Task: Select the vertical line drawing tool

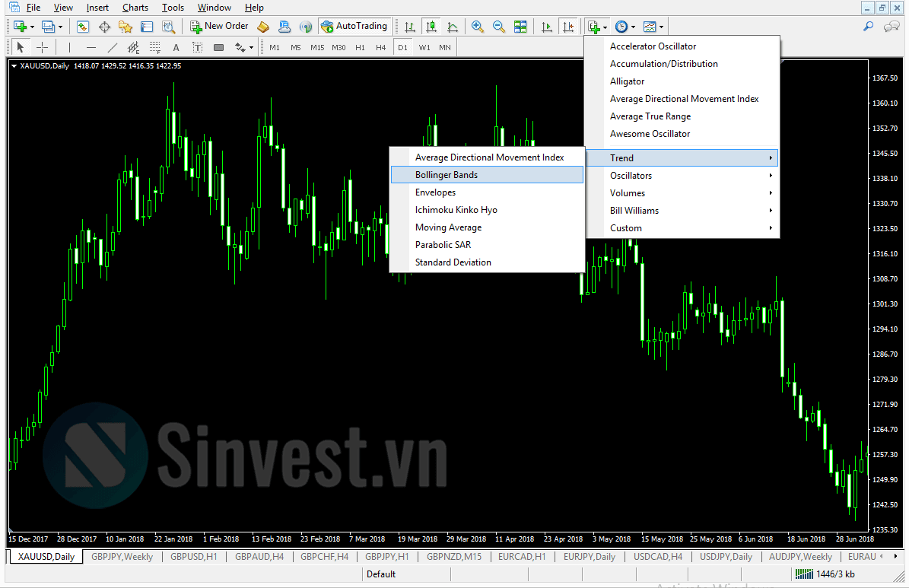Action: (x=69, y=48)
